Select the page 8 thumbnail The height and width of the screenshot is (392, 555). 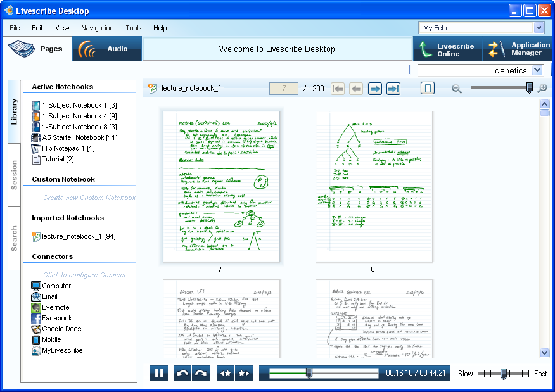click(x=374, y=186)
